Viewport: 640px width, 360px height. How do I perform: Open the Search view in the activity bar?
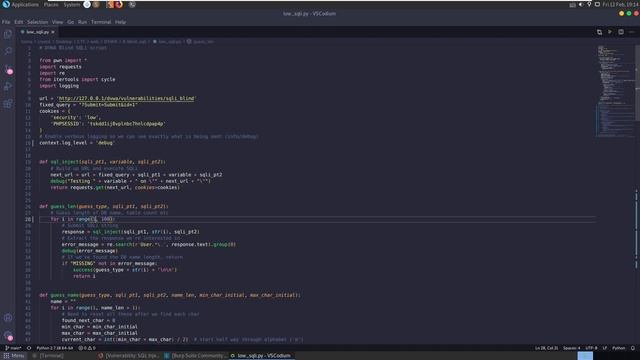(8, 51)
